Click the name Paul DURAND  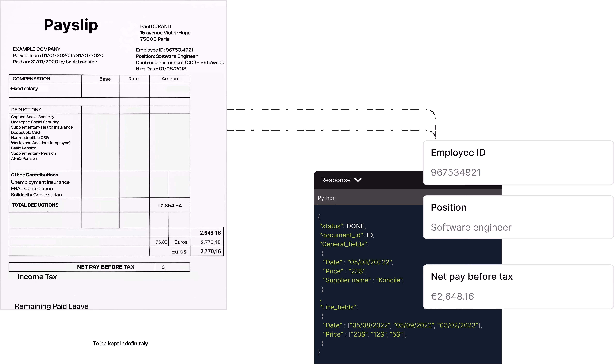point(155,27)
